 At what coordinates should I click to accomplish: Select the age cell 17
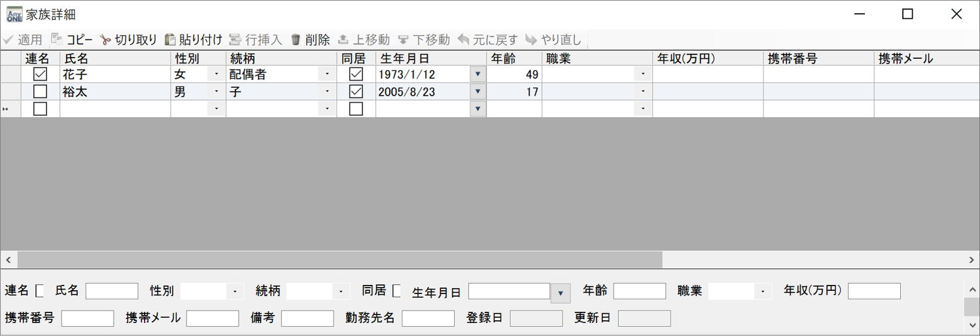pyautogui.click(x=514, y=92)
